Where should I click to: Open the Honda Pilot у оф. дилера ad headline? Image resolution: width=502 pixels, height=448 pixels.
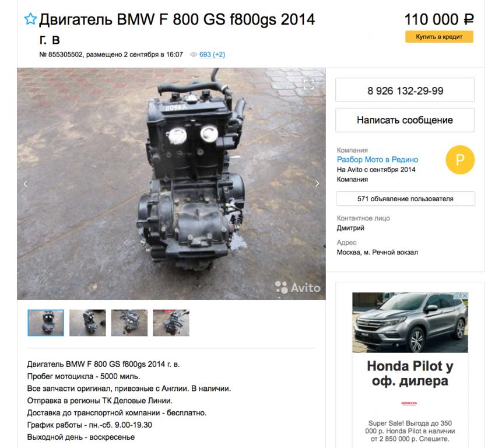410,373
